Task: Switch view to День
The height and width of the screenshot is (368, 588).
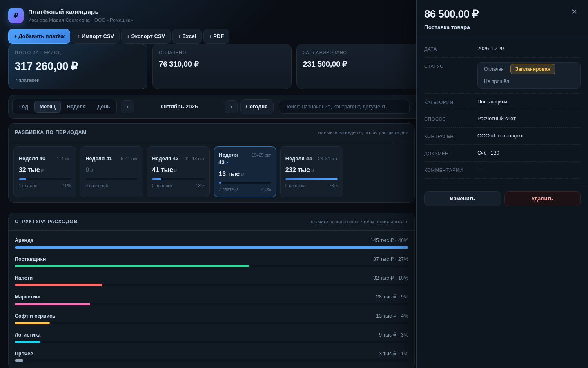Action: [104, 107]
